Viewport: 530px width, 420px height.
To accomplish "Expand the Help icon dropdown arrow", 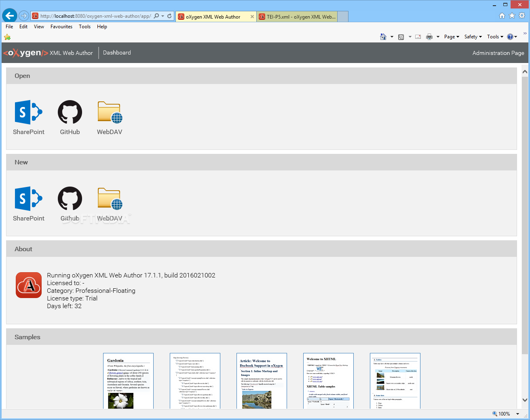I will [516, 37].
